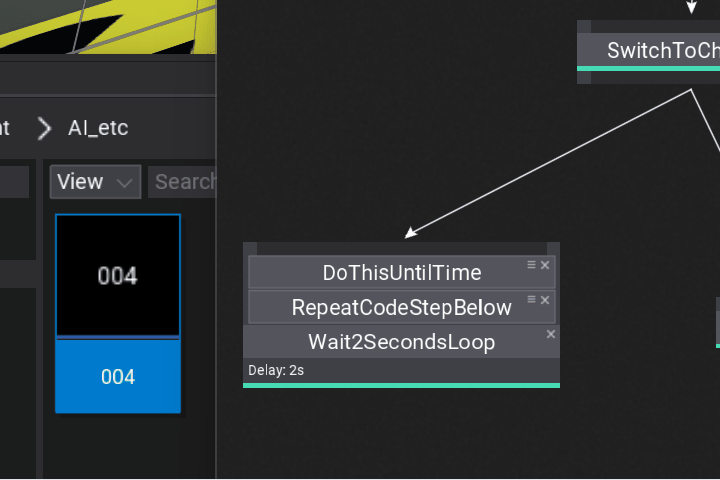This screenshot has width=720, height=480.
Task: Close the Wait2SecondsLoop node via X icon
Action: [551, 334]
